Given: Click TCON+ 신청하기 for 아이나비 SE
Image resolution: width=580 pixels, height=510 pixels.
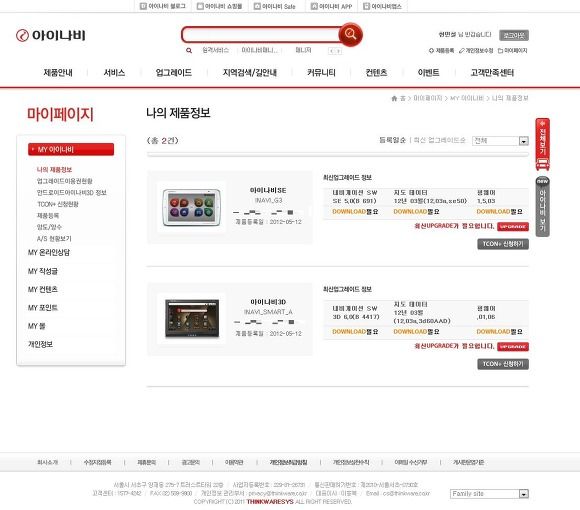Looking at the screenshot, I should 503,244.
